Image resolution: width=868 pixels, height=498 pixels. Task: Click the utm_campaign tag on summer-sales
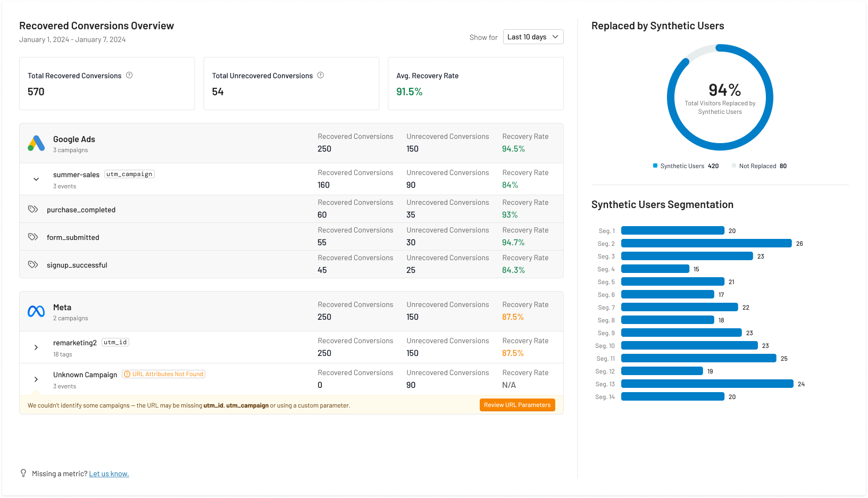[x=129, y=174]
